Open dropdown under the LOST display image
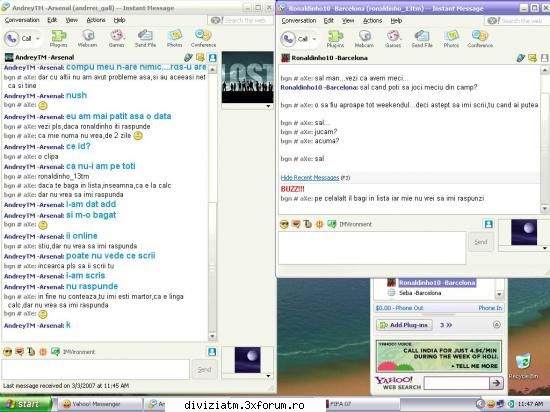 pyautogui.click(x=268, y=106)
